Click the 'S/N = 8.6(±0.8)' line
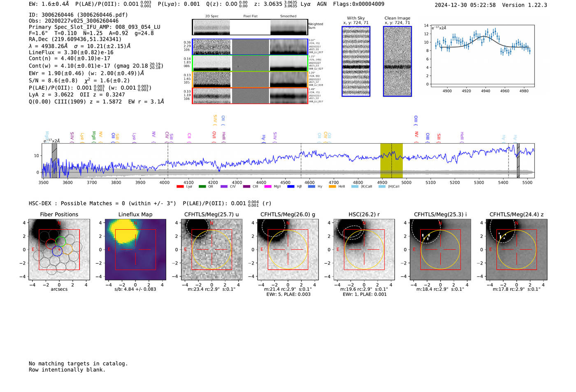576x392 pixels. click(53, 81)
